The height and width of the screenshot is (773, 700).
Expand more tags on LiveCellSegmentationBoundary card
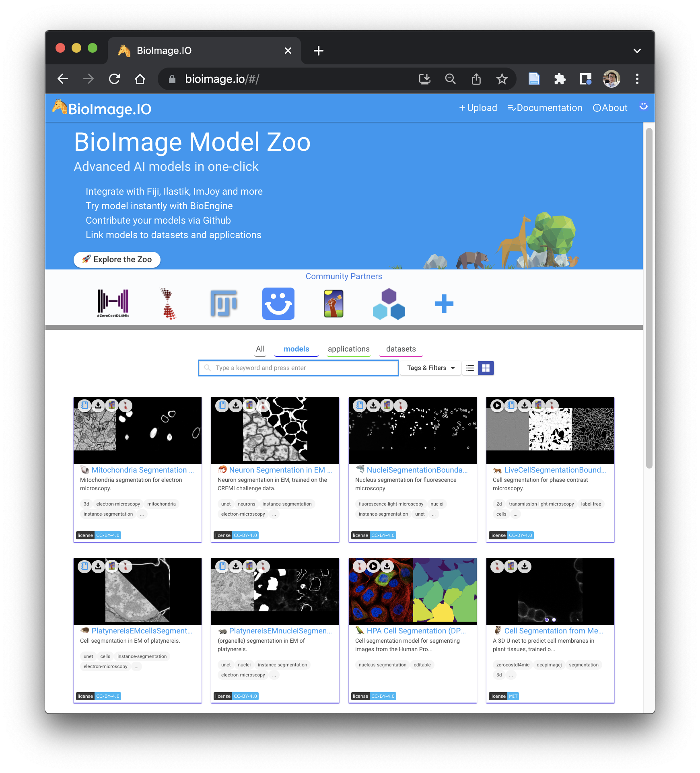click(x=515, y=514)
